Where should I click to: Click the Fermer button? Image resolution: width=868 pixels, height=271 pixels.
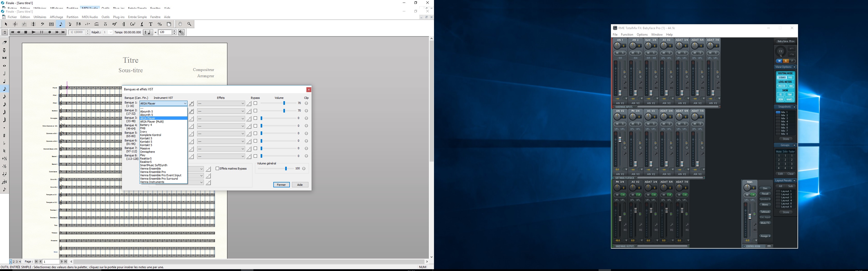point(281,185)
